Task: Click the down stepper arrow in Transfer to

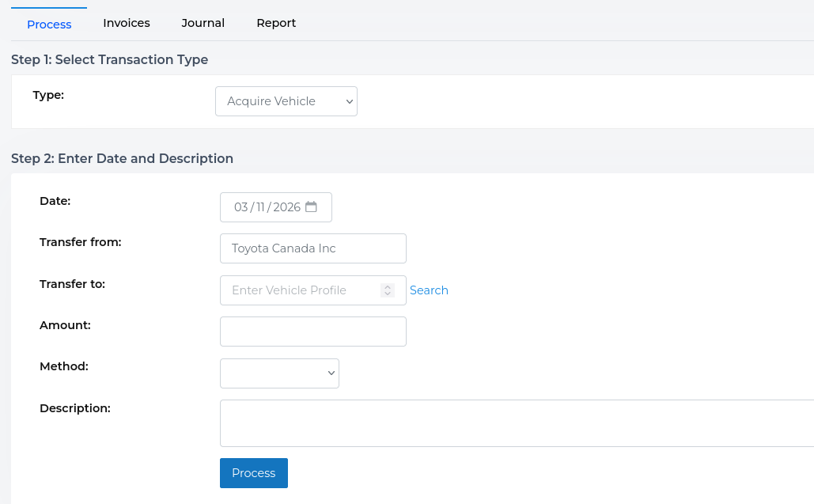Action: coord(388,294)
